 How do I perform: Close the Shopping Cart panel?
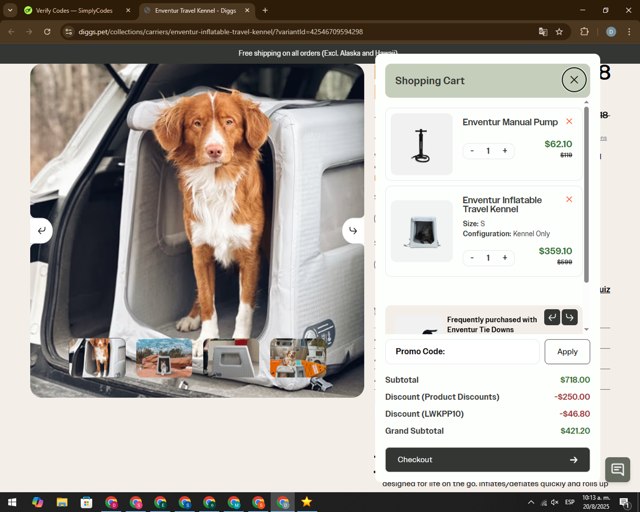pyautogui.click(x=574, y=80)
